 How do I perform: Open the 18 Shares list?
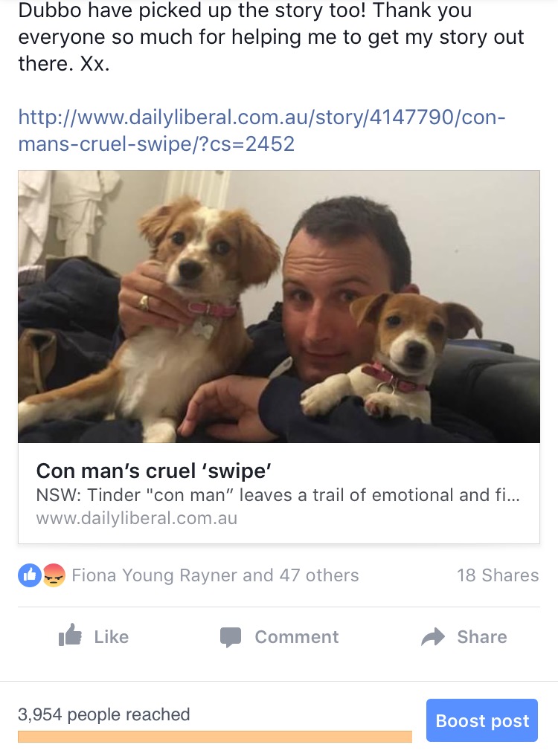[x=498, y=575]
